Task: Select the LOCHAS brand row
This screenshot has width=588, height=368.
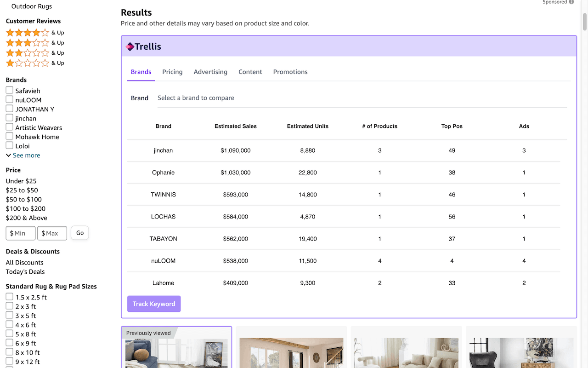Action: [x=344, y=217]
